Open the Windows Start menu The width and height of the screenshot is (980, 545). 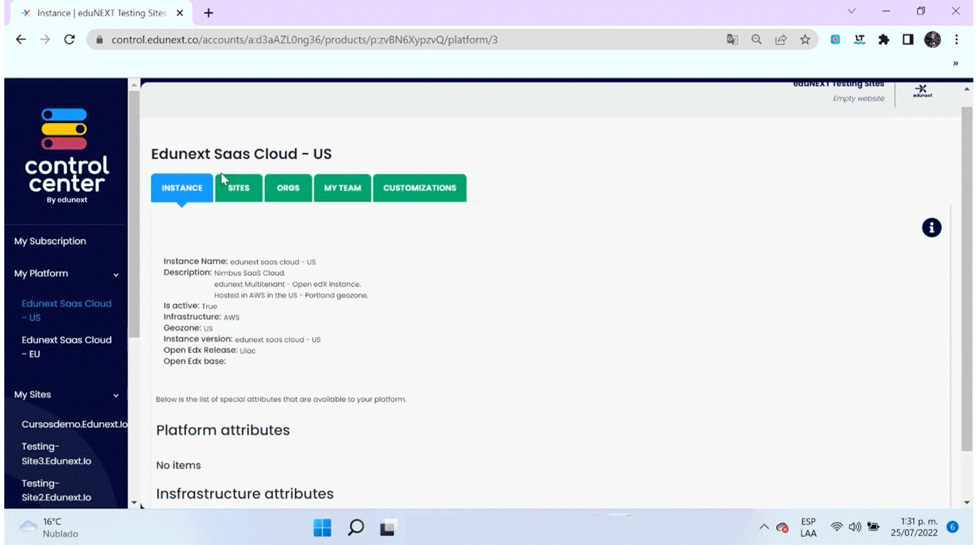(322, 528)
